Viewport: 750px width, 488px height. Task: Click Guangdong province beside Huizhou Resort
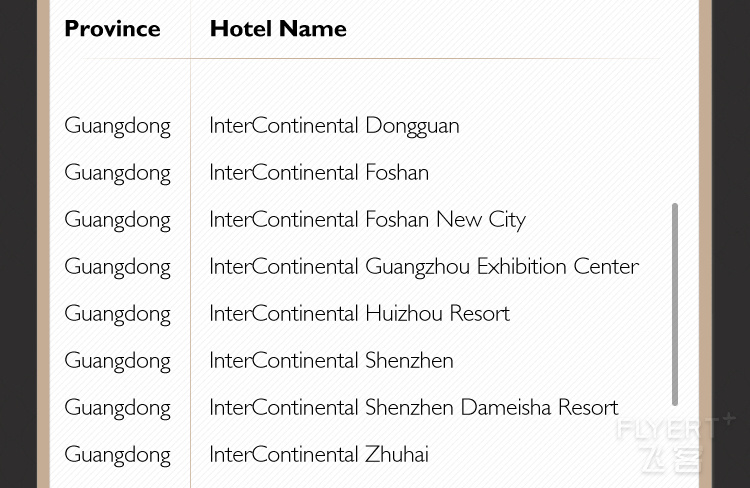(x=118, y=314)
